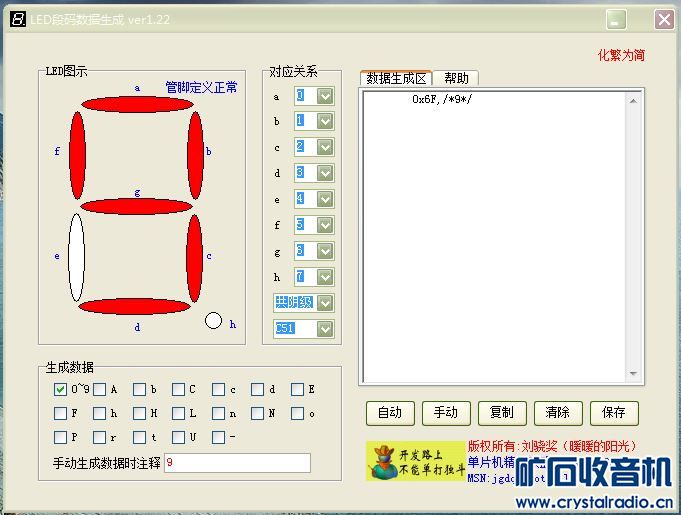This screenshot has width=681, height=515.
Task: Toggle LED segment f on upper left
Action: [x=77, y=155]
